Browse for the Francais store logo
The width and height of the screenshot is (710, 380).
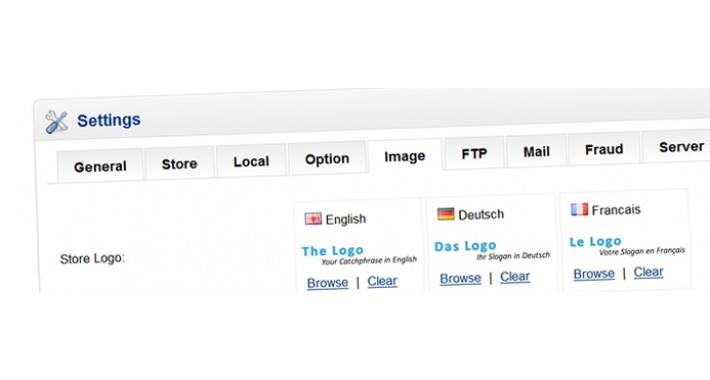pyautogui.click(x=594, y=274)
